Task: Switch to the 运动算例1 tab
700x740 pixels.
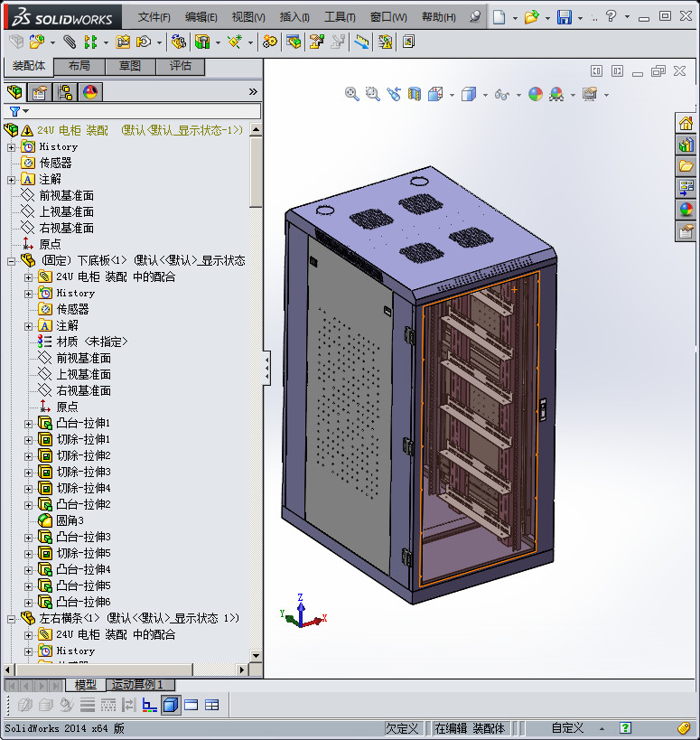Action: tap(141, 684)
